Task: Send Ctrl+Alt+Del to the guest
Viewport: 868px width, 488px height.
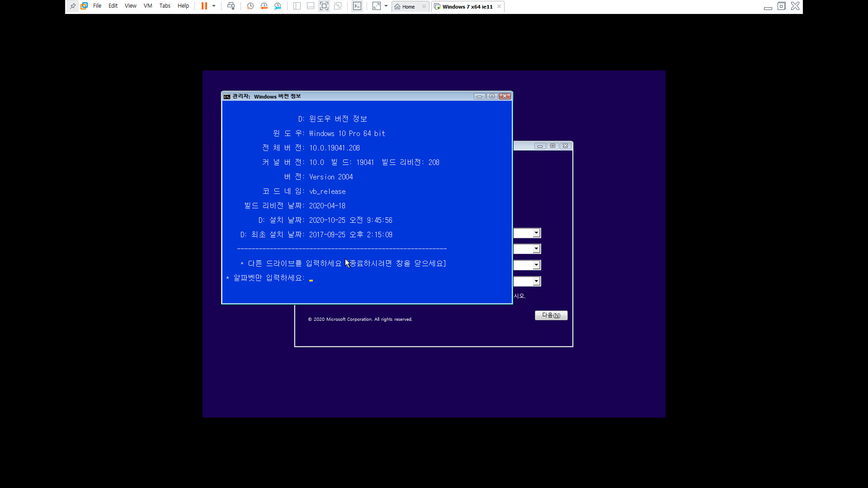Action: (x=231, y=6)
